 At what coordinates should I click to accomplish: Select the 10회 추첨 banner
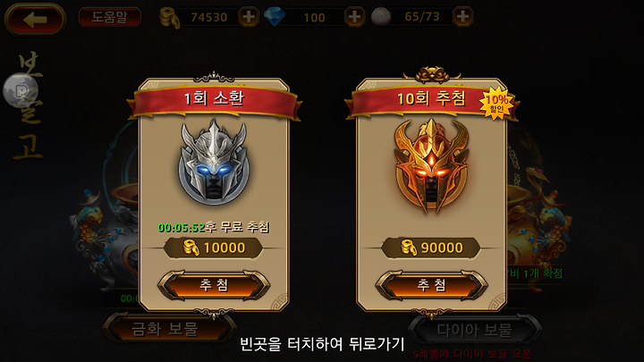pyautogui.click(x=431, y=99)
